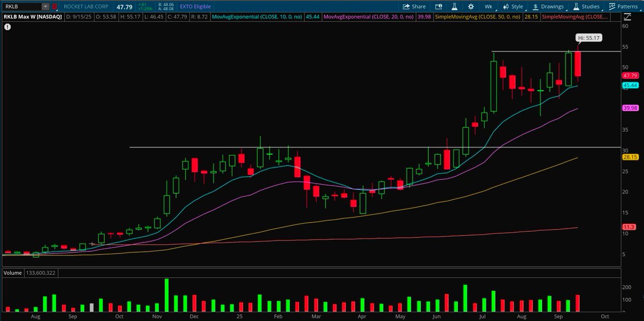
Task: Expand the RKLB symbol dropdown arrow
Action: click(x=46, y=7)
